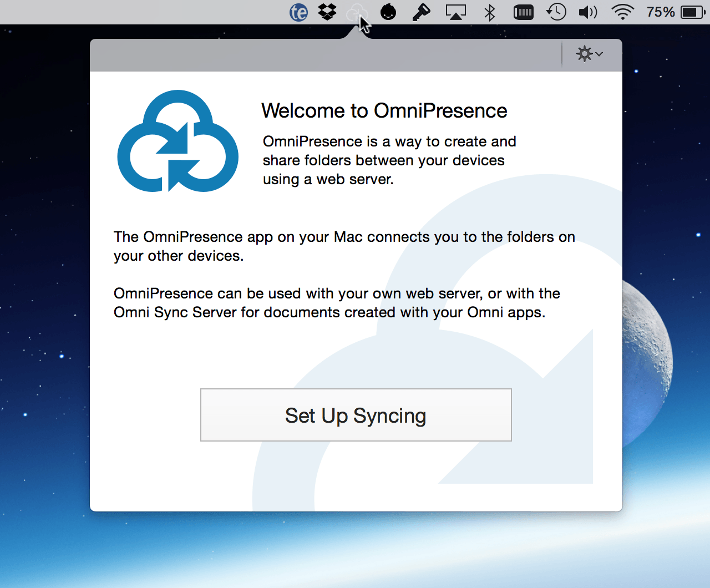Click the memory chip menu bar icon
This screenshot has height=588, width=710.
click(523, 12)
